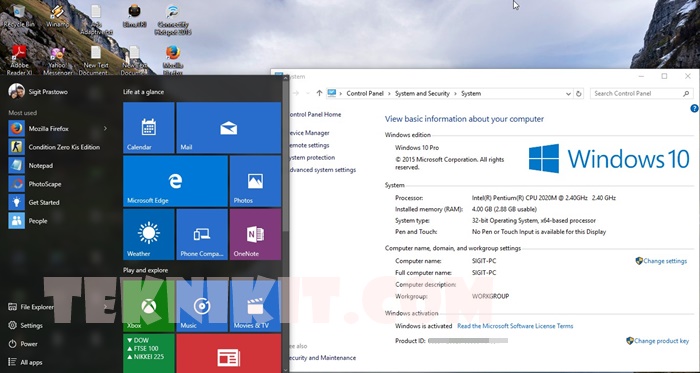This screenshot has width=700, height=373.
Task: Click Life at a glance group header
Action: [x=143, y=92]
